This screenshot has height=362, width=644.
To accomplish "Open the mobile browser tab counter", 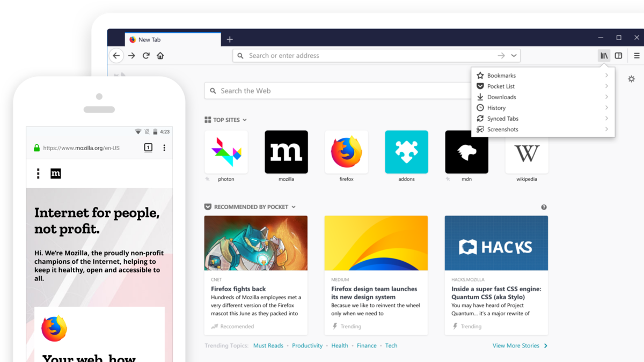I will point(148,148).
